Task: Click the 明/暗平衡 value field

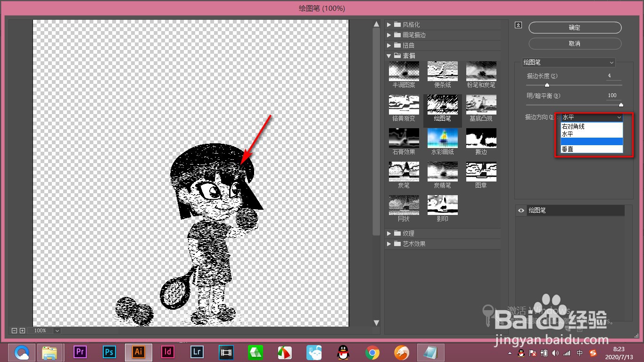Action: [614, 96]
